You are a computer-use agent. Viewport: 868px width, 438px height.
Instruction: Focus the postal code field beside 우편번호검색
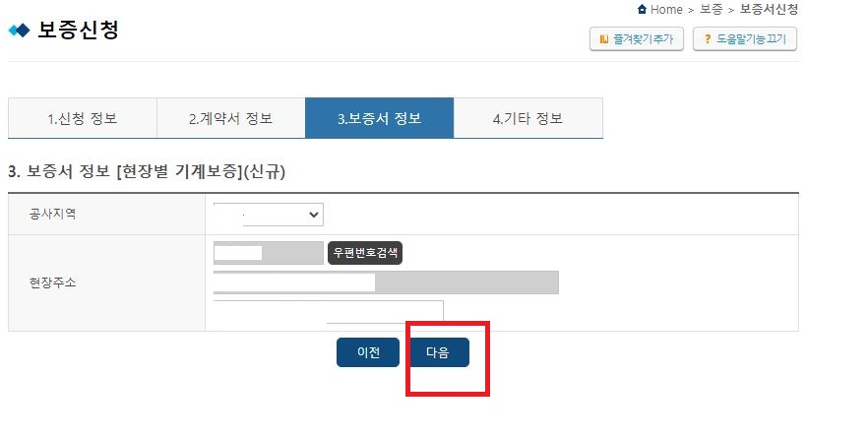pos(269,253)
